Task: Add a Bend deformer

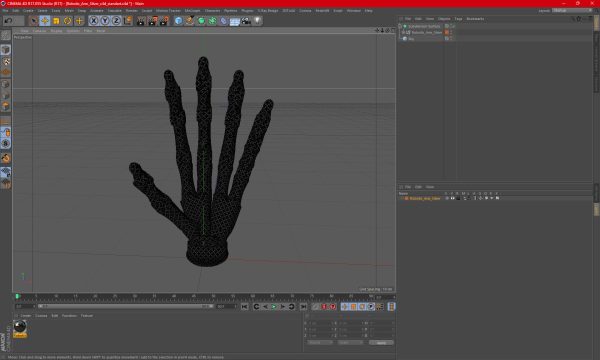Action: pyautogui.click(x=223, y=21)
